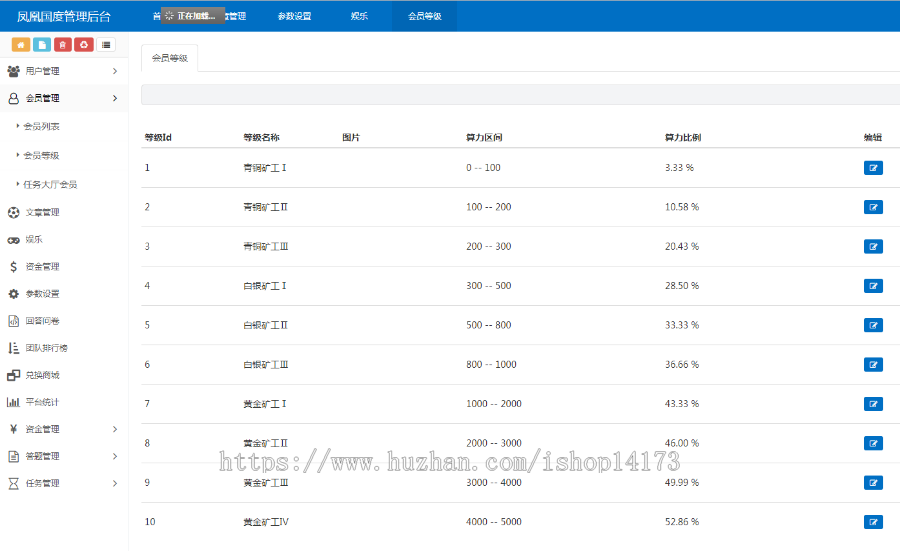Click the gear icon for 参数设置

pyautogui.click(x=13, y=294)
